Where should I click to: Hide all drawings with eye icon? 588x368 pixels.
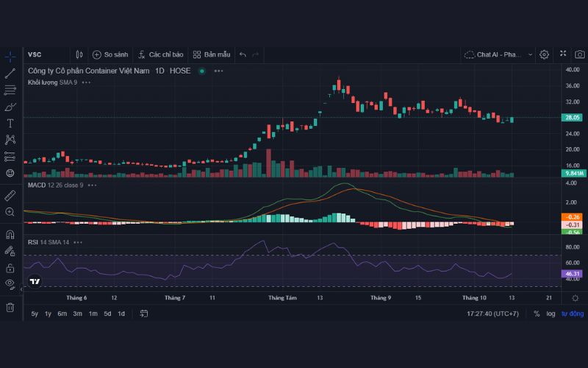tap(10, 283)
